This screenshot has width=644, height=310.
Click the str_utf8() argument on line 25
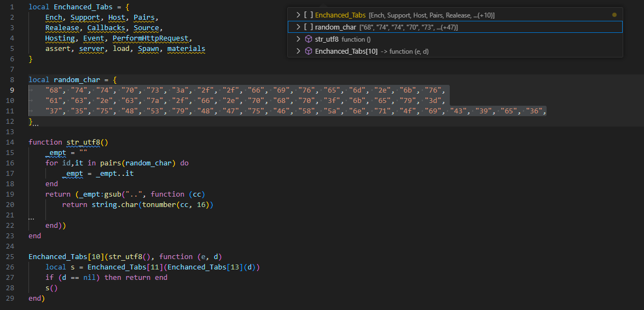(x=129, y=256)
